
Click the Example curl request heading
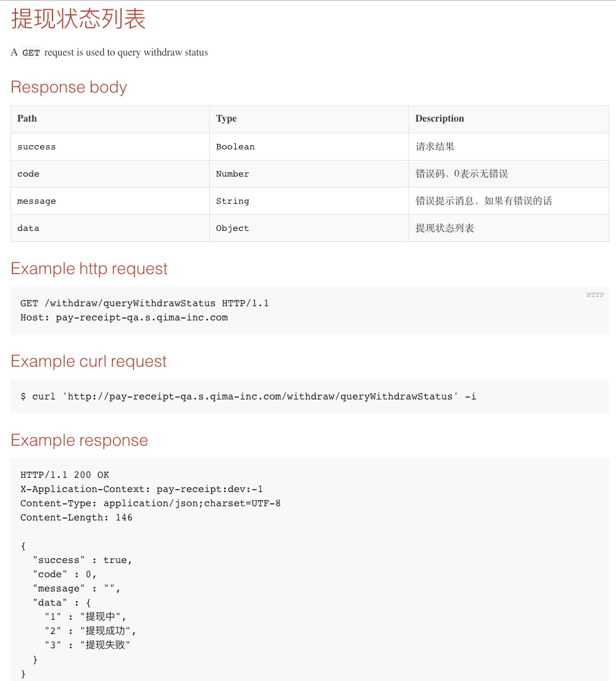coord(89,361)
